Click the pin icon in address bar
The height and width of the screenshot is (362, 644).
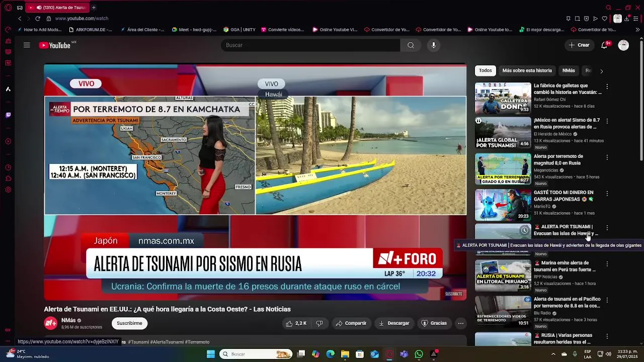568,19
